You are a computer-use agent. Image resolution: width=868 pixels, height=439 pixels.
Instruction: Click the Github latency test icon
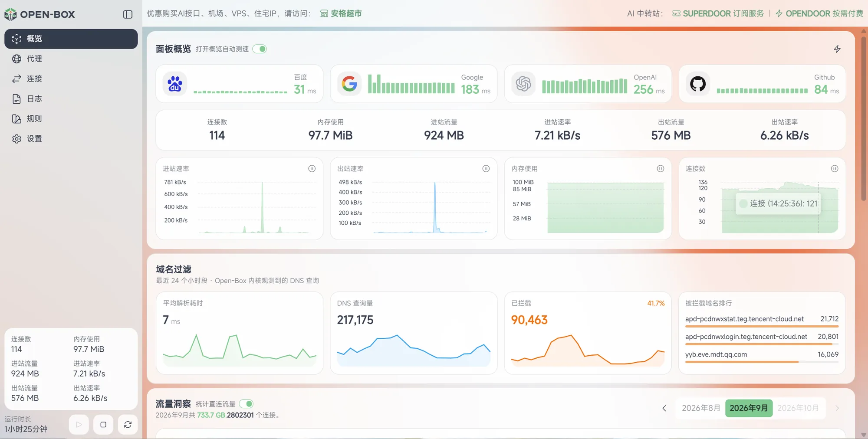click(x=698, y=84)
